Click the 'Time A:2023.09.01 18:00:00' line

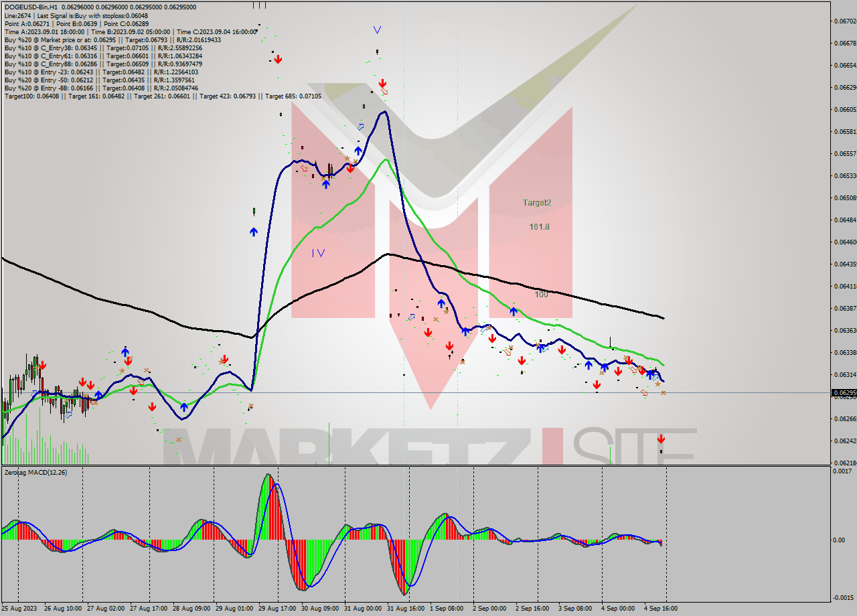131,31
